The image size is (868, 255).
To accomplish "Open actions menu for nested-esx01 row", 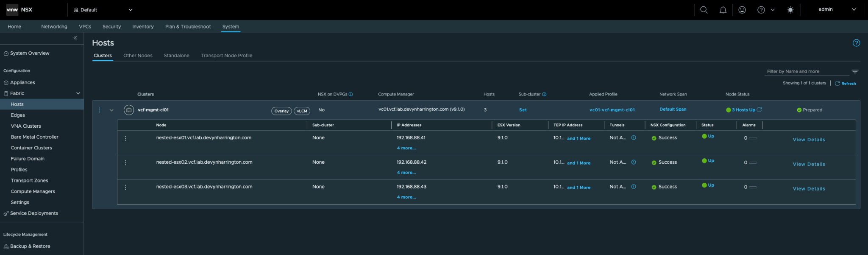I will pos(125,138).
